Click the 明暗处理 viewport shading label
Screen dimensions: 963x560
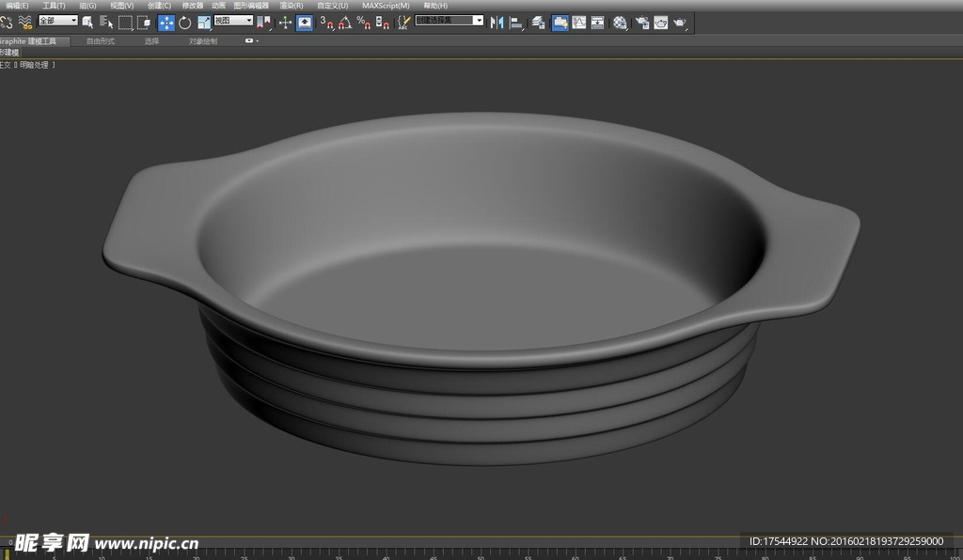pyautogui.click(x=35, y=65)
